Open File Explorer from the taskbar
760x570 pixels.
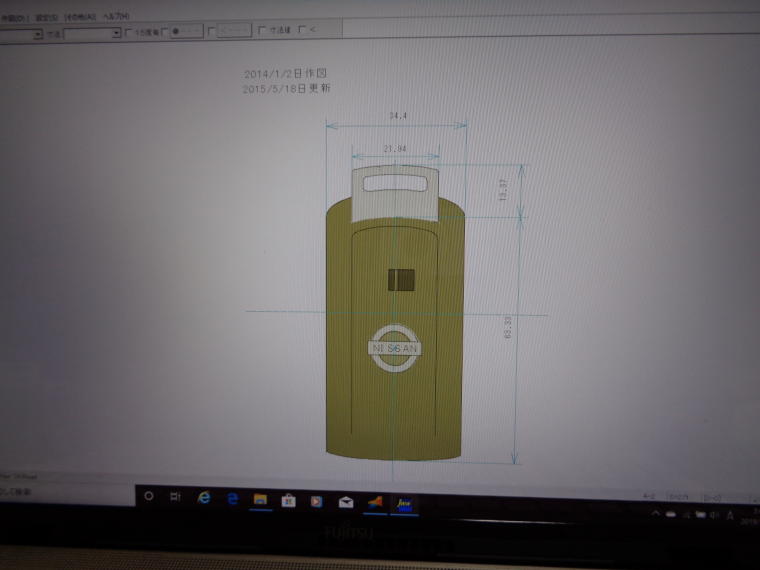(x=260, y=500)
